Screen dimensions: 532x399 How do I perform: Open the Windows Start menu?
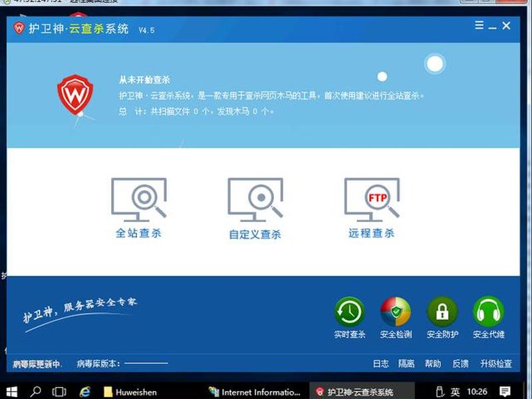click(x=11, y=392)
